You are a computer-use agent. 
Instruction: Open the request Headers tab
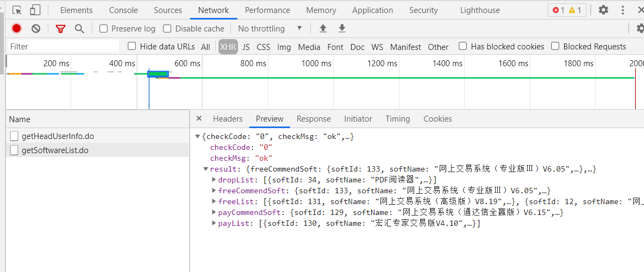[x=228, y=118]
